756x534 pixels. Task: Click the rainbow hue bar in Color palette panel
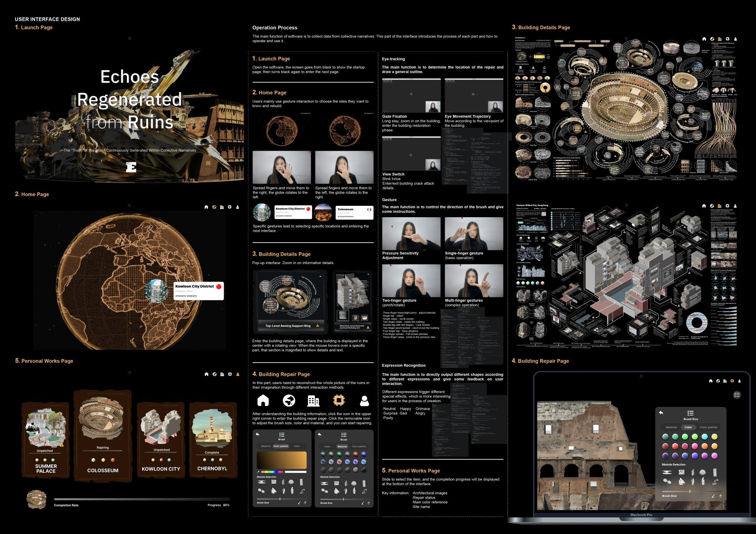pyautogui.click(x=272, y=472)
